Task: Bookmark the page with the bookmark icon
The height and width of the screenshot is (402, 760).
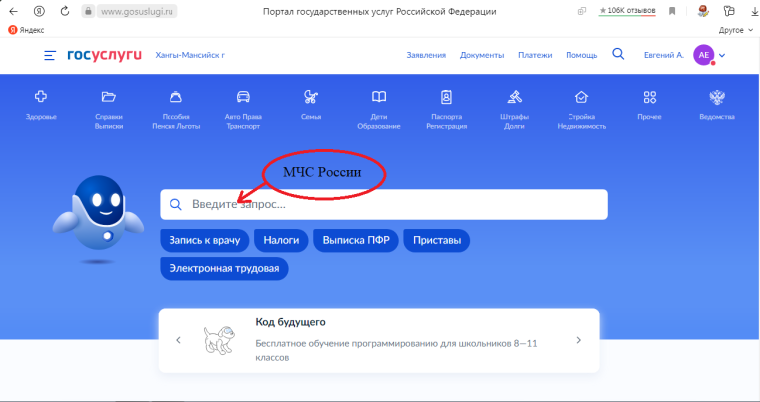Action: click(x=672, y=11)
